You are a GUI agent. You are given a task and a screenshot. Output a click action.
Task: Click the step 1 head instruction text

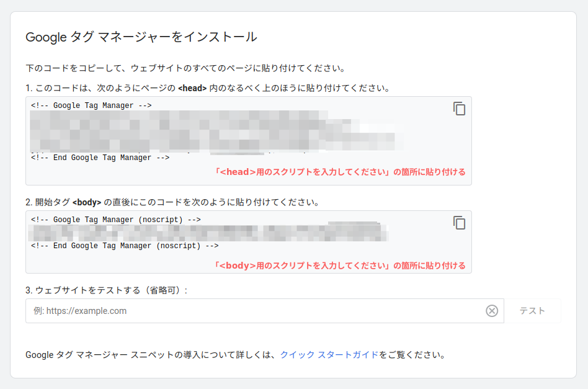pyautogui.click(x=208, y=88)
